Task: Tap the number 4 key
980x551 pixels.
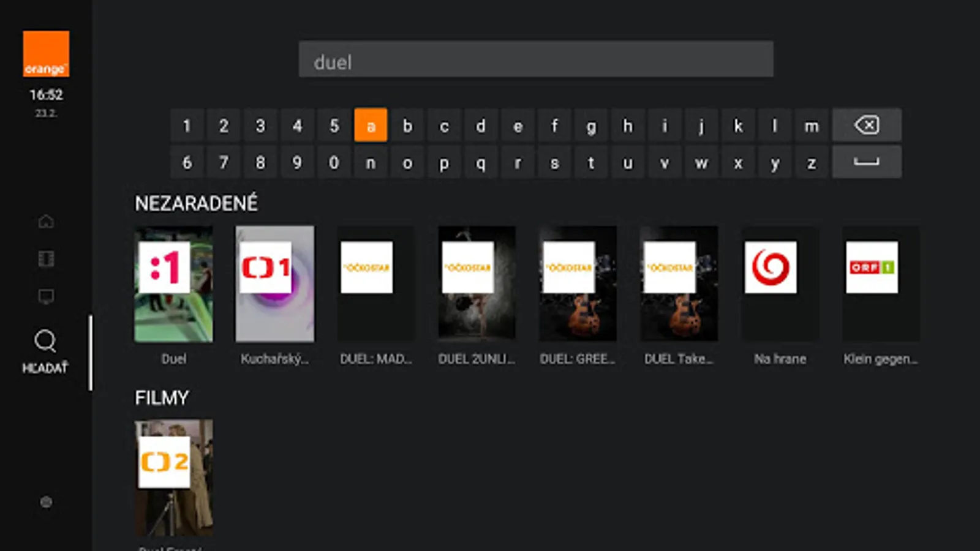Action: coord(297,126)
